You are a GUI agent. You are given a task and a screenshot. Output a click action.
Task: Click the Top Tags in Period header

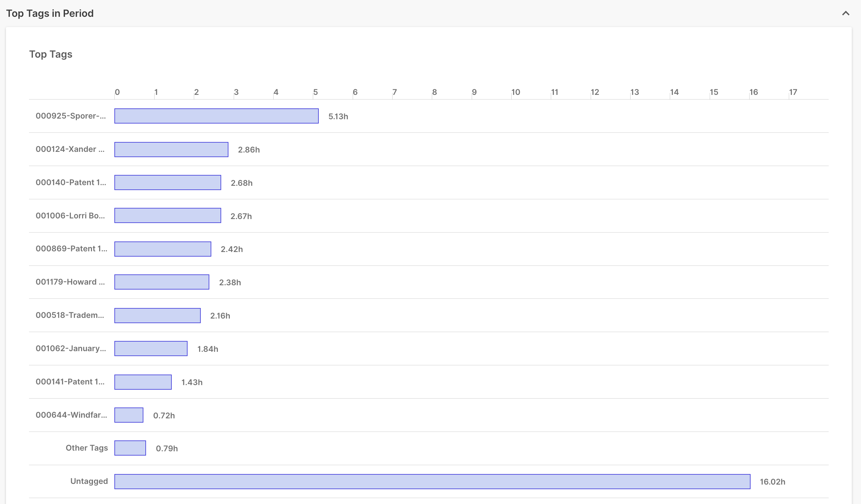pyautogui.click(x=50, y=13)
